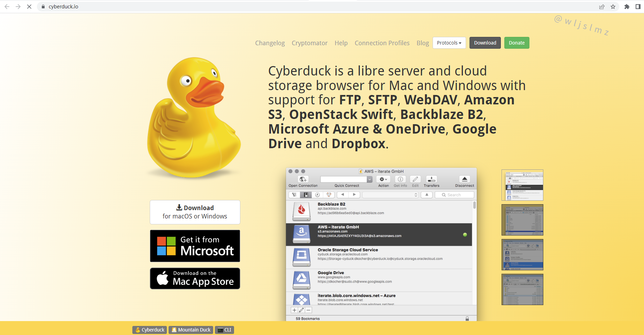Open the Quick Connect combo box arrow
The width and height of the screenshot is (644, 335).
tap(370, 179)
